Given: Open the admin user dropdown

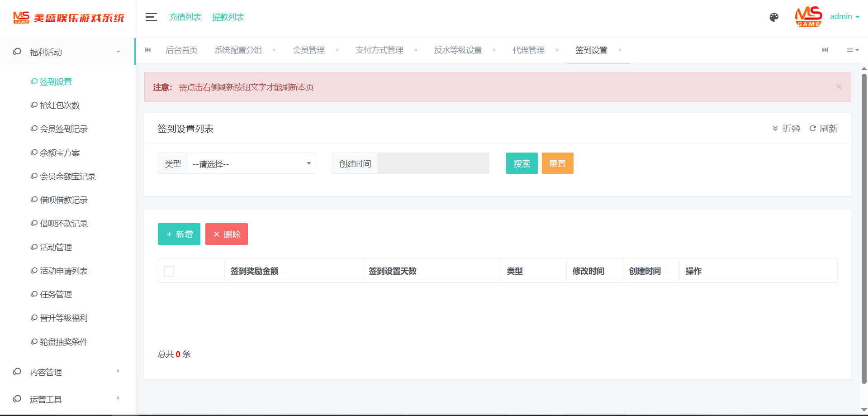Looking at the screenshot, I should tap(844, 17).
